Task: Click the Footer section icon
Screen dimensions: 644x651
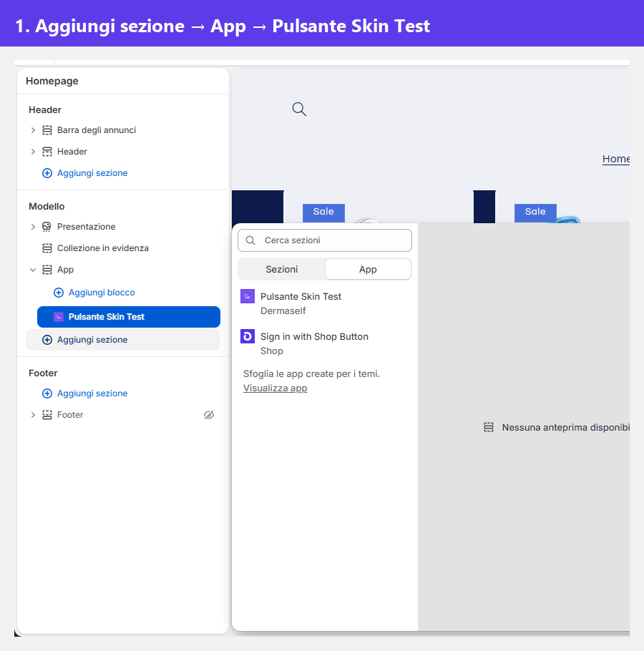Action: pos(47,415)
